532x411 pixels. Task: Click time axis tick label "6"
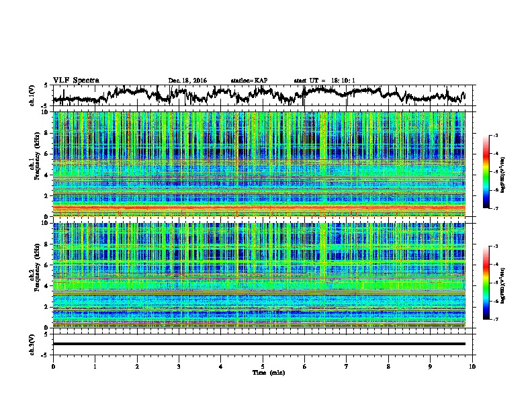(305, 367)
